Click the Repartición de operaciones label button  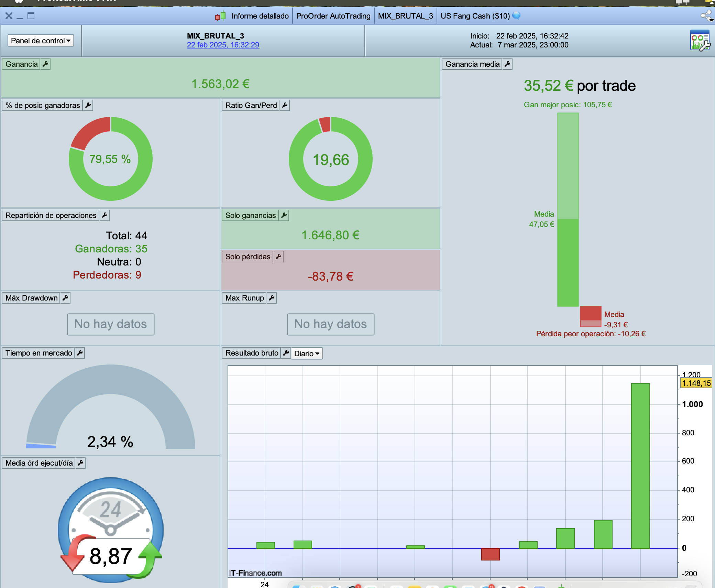(51, 215)
